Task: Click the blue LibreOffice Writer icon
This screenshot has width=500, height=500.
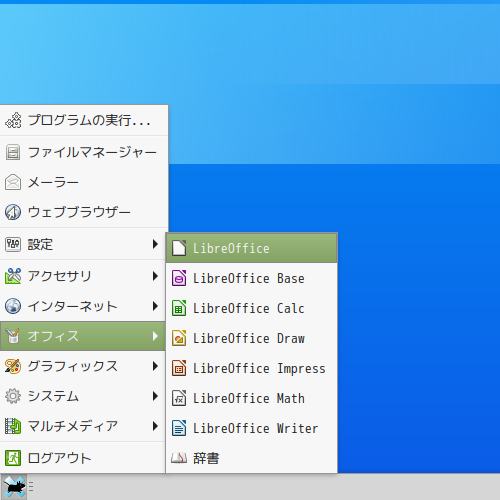Action: click(179, 428)
